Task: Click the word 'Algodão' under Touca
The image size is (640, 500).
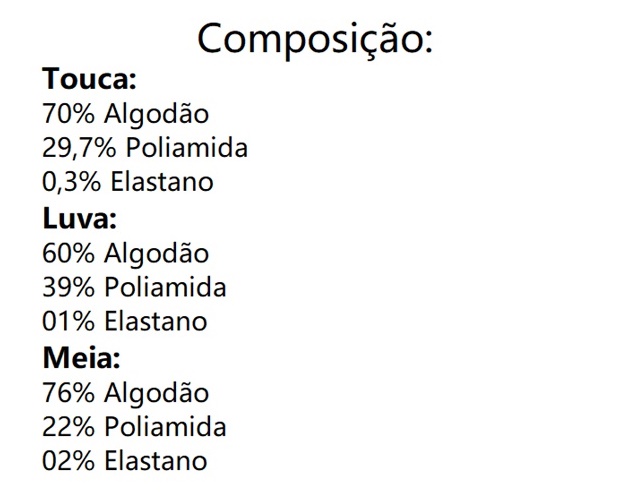Action: click(x=156, y=114)
